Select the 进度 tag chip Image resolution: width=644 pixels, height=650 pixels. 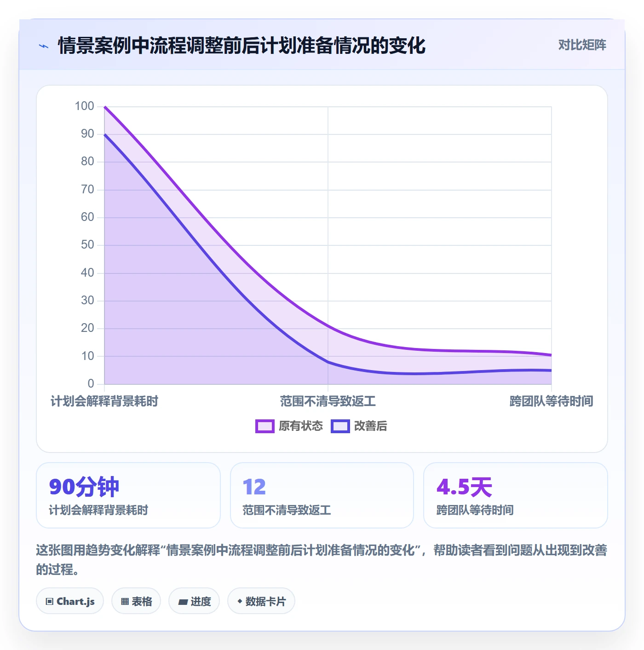[194, 601]
